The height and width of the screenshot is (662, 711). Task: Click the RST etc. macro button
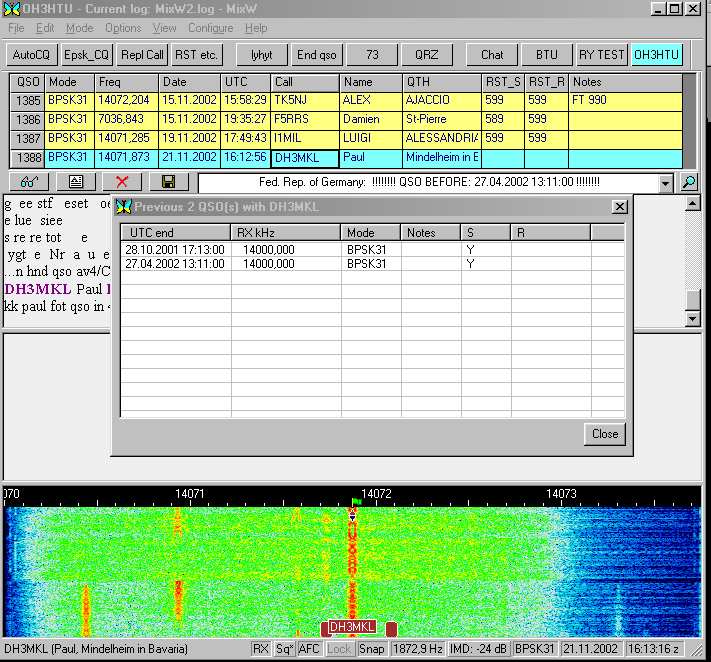coord(196,55)
